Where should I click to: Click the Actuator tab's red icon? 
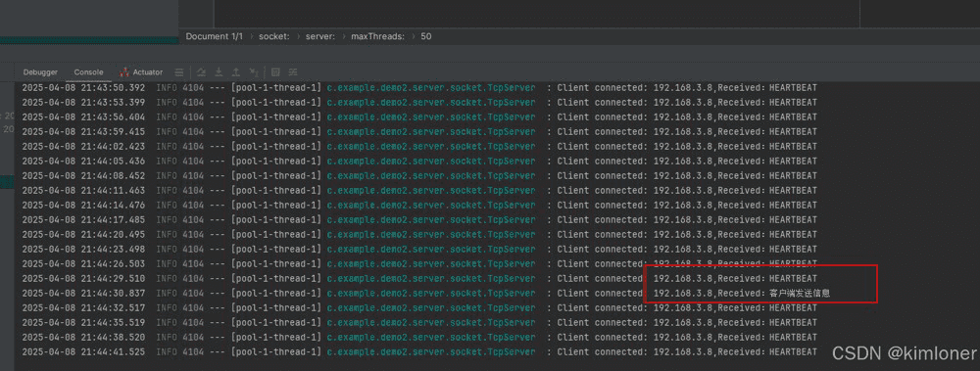tap(123, 72)
